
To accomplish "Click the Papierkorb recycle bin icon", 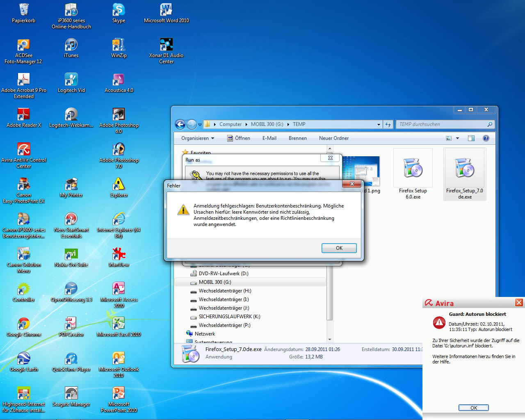I will point(24,10).
